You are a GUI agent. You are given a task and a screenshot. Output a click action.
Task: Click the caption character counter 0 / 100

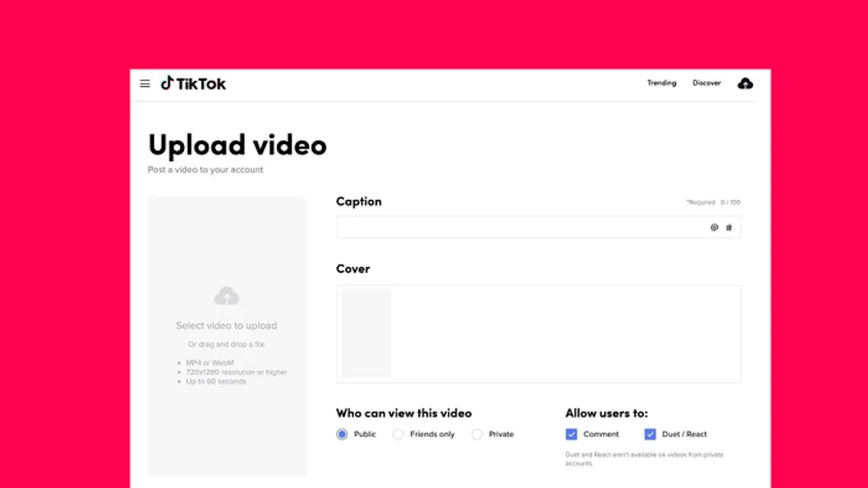pos(730,202)
